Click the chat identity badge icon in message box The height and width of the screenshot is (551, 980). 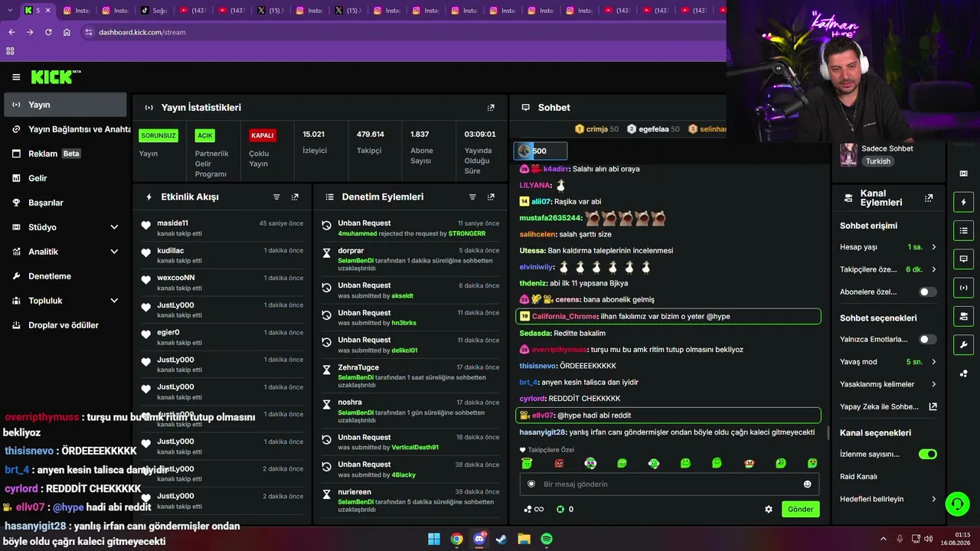(x=531, y=484)
